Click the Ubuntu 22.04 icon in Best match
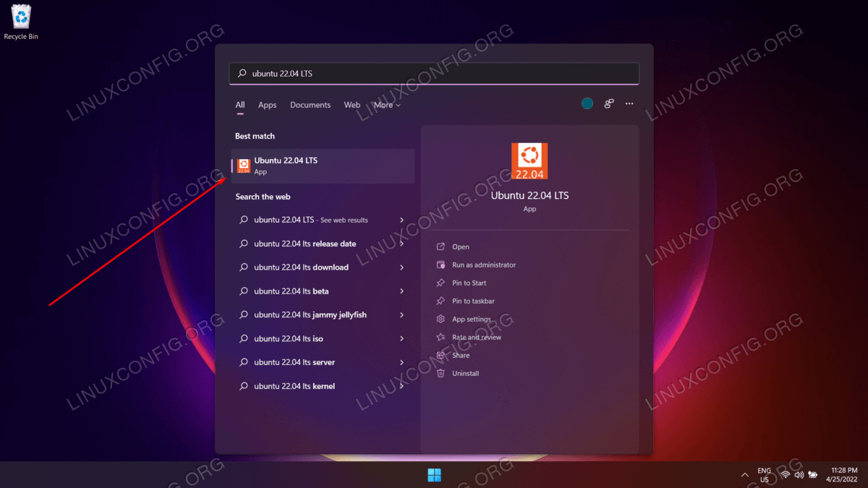The width and height of the screenshot is (868, 488). [244, 166]
